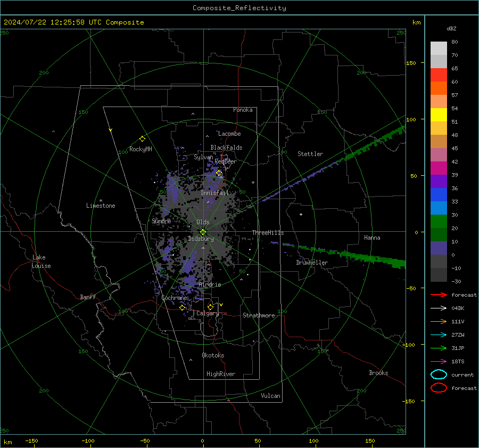Screen dimensions: 479x448
Task: Click the RockyMH label
Action: pyautogui.click(x=141, y=149)
